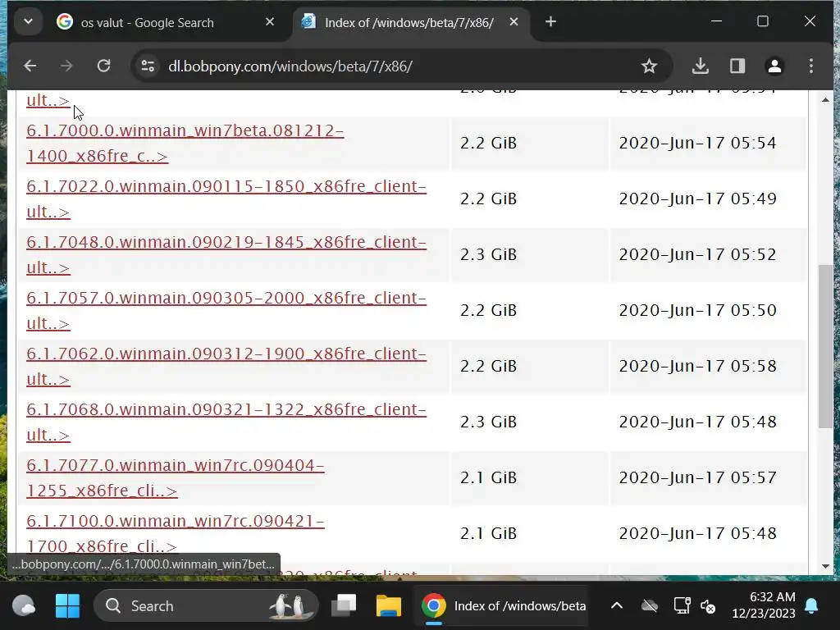Open the clock showing 6:32 AM

point(764,605)
